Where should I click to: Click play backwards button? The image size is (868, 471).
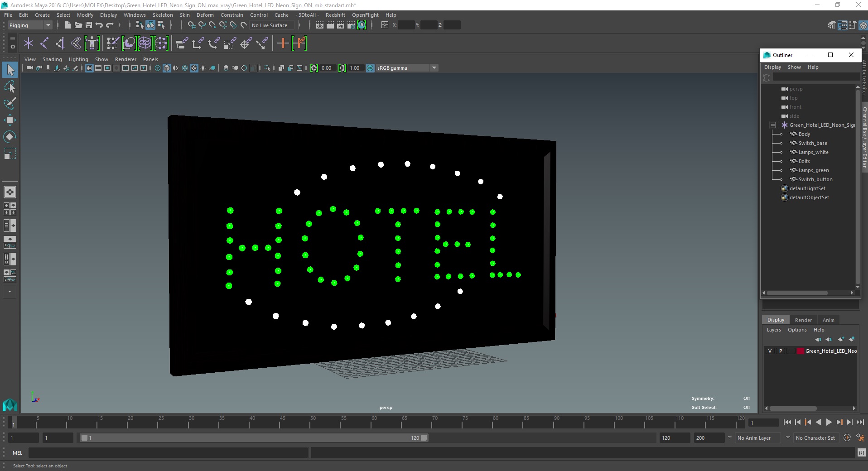[x=818, y=422]
